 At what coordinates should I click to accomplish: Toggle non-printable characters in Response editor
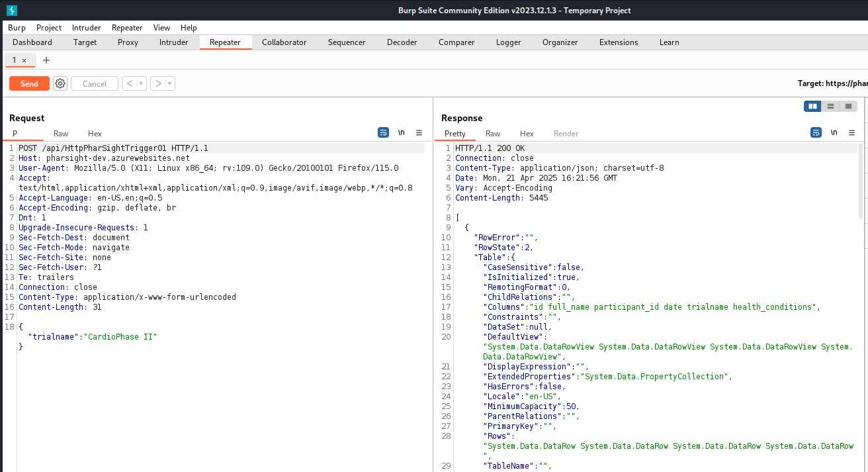pos(834,132)
